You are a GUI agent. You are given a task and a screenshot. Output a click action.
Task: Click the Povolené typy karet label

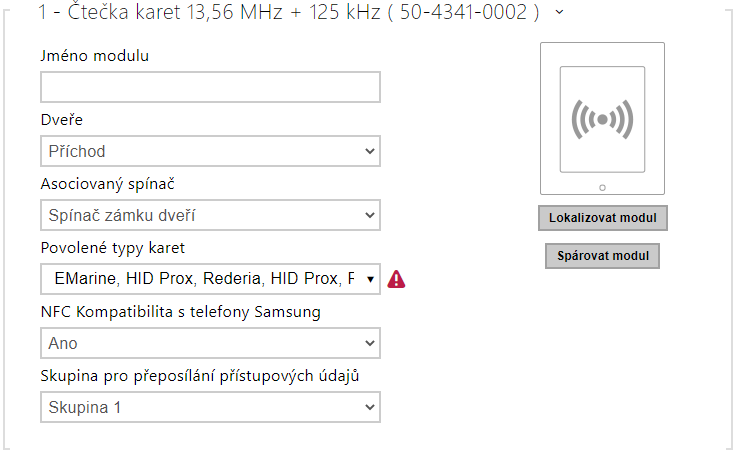[x=113, y=248]
